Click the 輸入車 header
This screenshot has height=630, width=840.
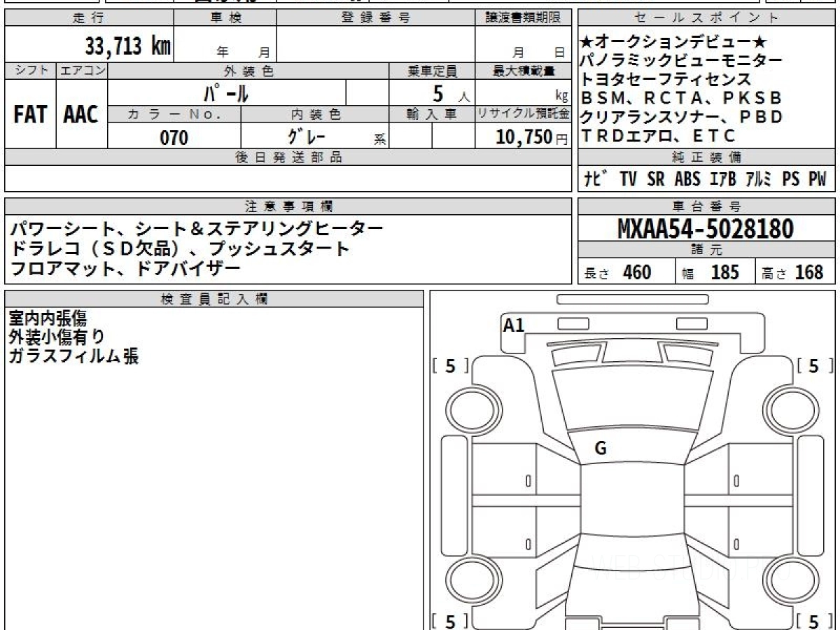coord(432,114)
